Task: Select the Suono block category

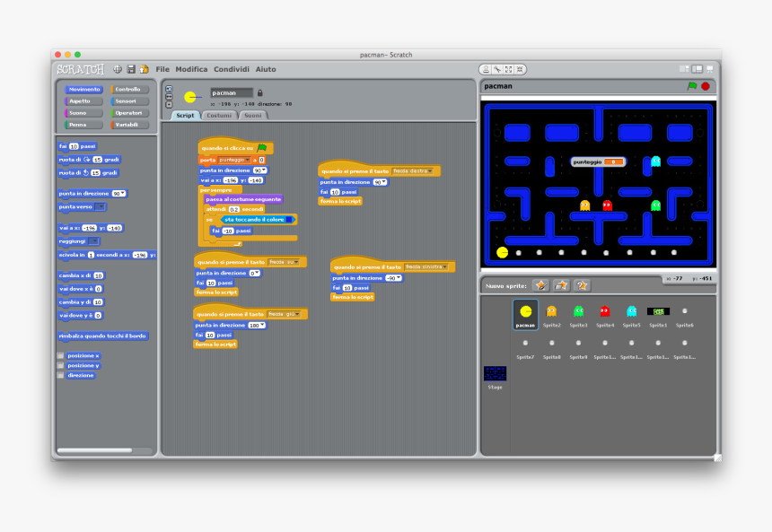Action: (83, 113)
